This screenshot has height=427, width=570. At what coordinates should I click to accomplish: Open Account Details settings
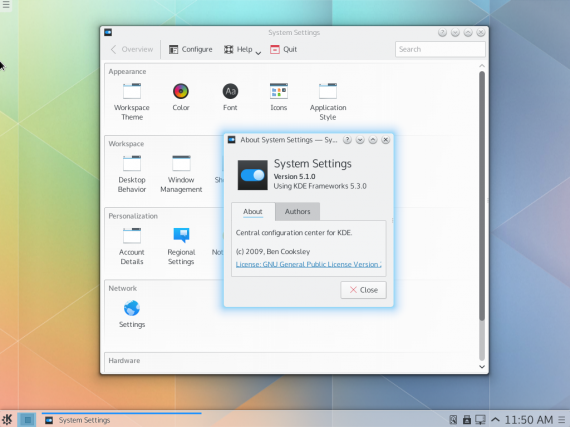click(x=132, y=246)
